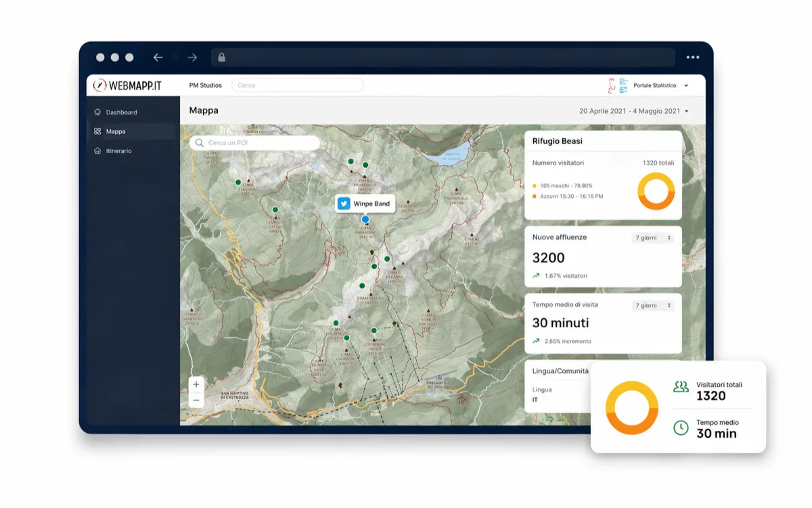Click the Mappa page heading
The image size is (812, 508).
pyautogui.click(x=204, y=110)
